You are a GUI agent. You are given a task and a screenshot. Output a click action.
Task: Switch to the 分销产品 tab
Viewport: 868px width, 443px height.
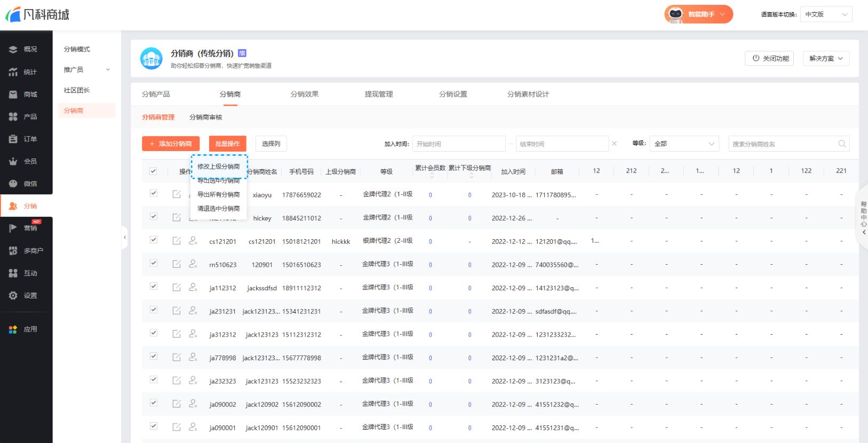[156, 94]
